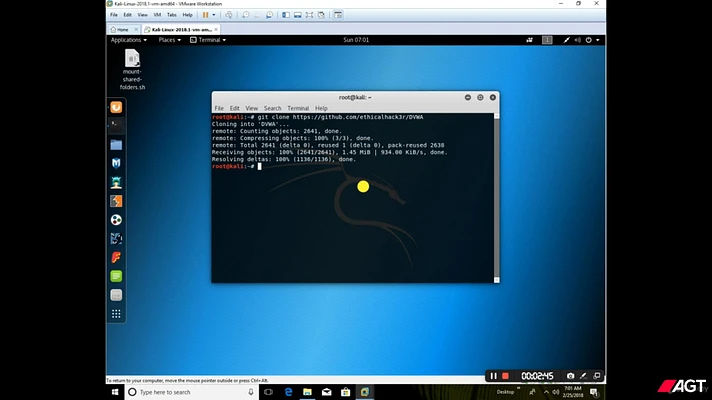Launch the orange browser icon in dock

click(116, 107)
